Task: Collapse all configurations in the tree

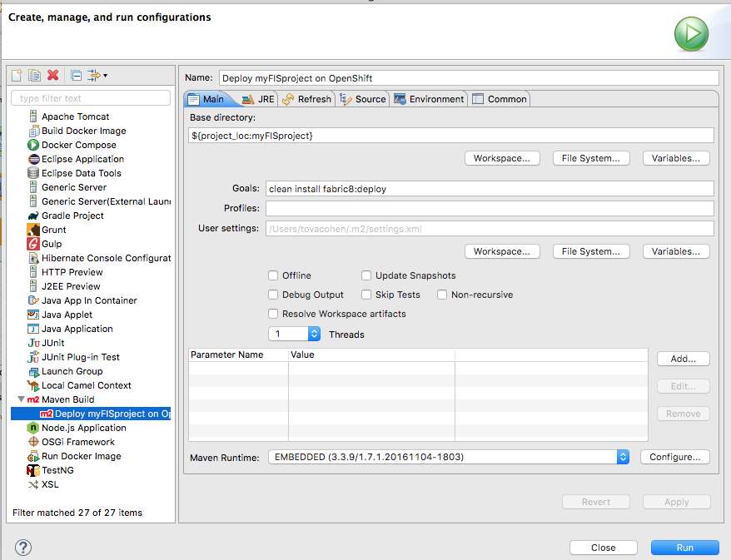Action: [76, 76]
